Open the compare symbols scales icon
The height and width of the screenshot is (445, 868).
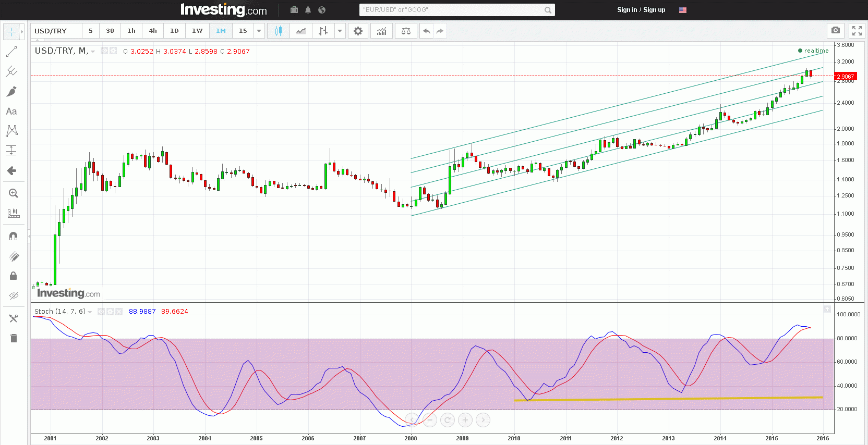coord(406,31)
